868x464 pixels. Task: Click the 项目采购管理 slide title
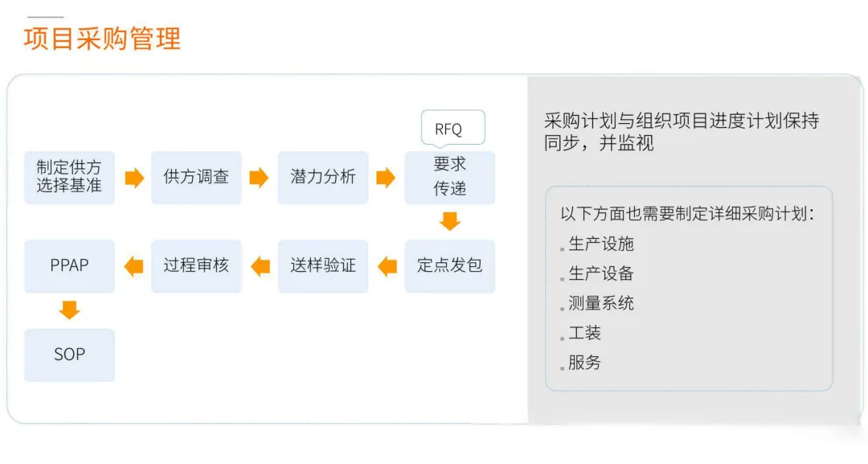103,39
